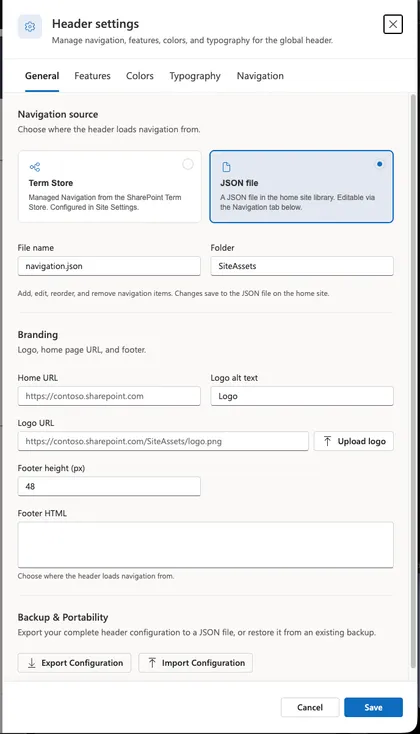Click the JSON file card title
This screenshot has height=734, width=420.
[x=239, y=183]
